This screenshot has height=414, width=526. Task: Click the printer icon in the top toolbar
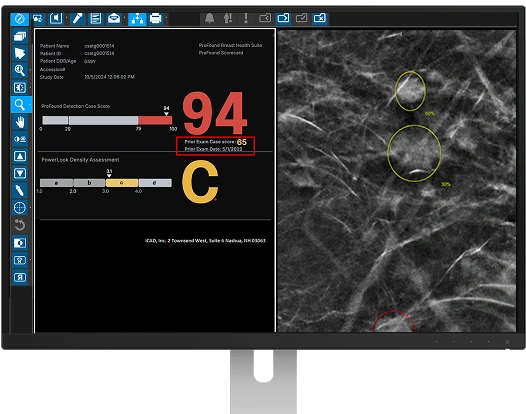[x=155, y=18]
